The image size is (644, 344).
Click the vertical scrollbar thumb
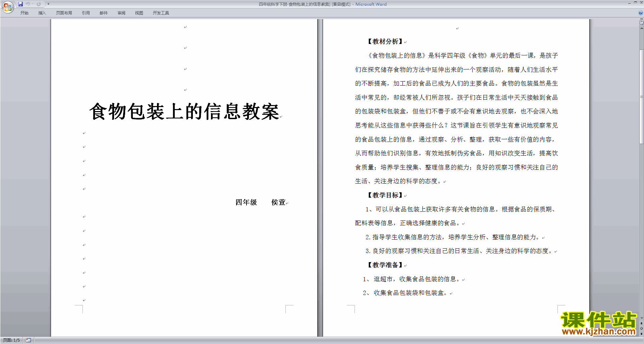[641, 97]
